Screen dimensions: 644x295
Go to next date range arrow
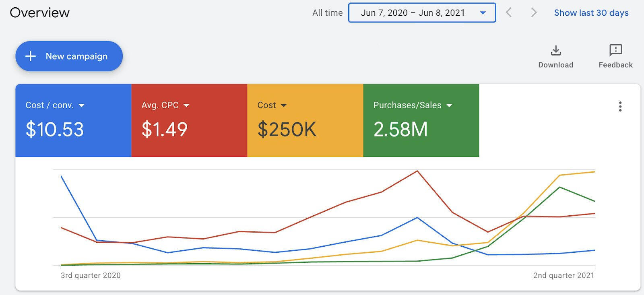tap(534, 12)
